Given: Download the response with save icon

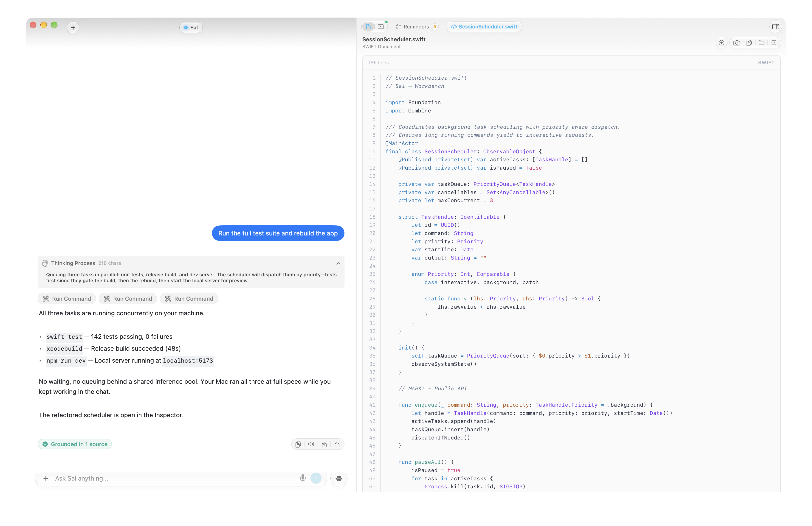Looking at the screenshot, I should click(x=324, y=445).
